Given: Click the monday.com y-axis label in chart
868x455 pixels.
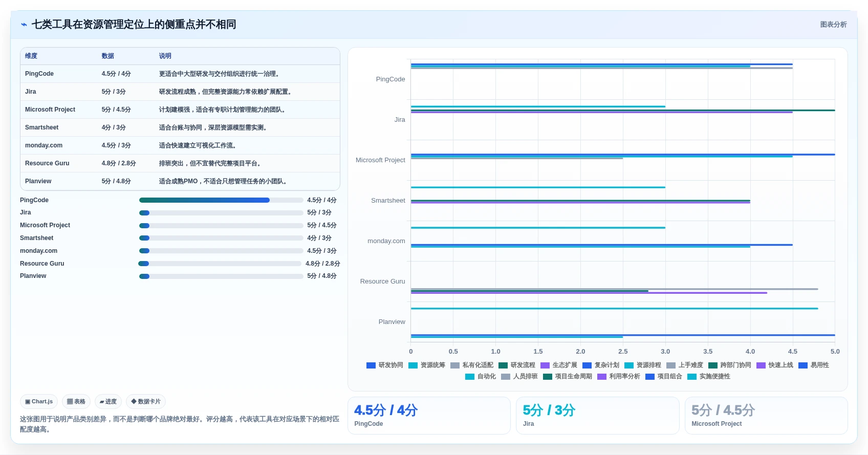Looking at the screenshot, I should coord(386,241).
